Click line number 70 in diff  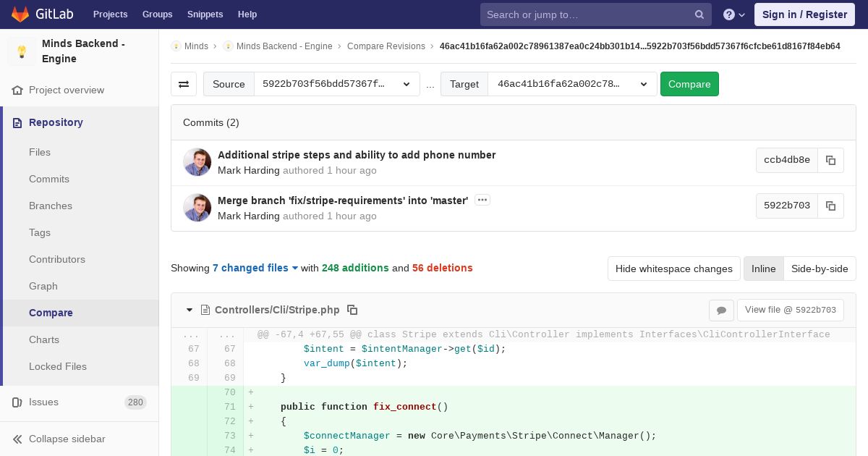pos(230,392)
